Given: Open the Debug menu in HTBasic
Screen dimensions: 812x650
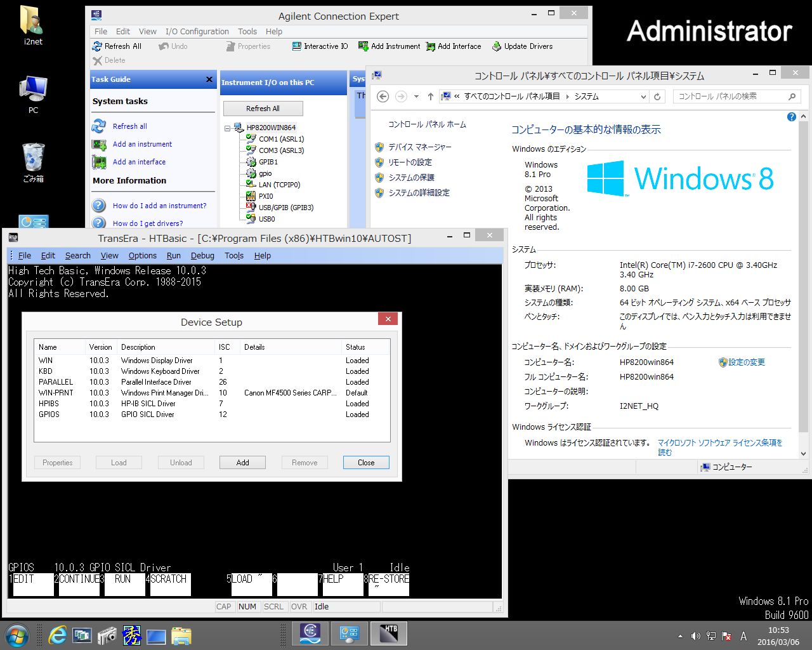Looking at the screenshot, I should point(202,255).
